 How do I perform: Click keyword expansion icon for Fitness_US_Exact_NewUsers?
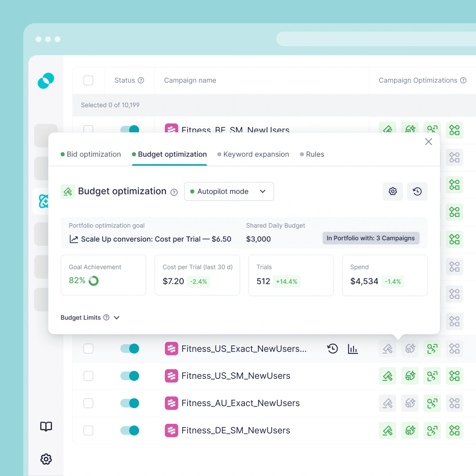(432, 349)
